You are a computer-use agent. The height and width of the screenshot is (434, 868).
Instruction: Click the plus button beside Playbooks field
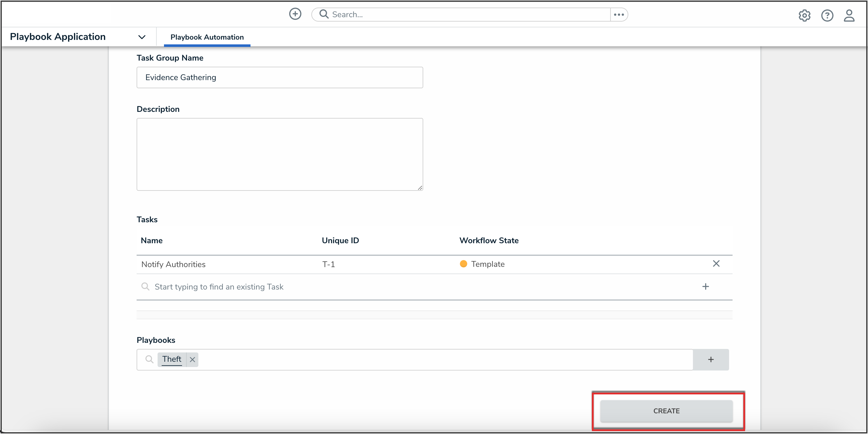point(711,359)
